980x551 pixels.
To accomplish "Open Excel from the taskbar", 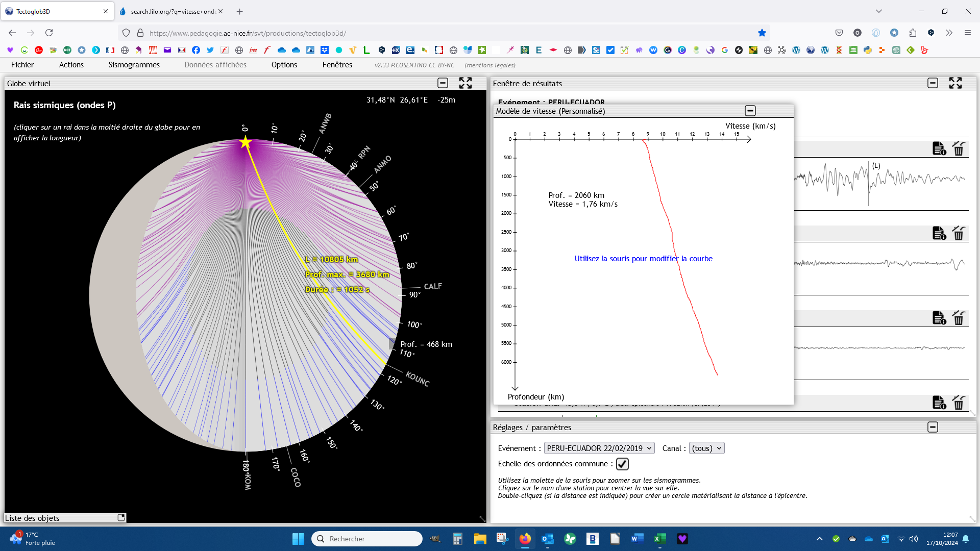I will (x=659, y=539).
